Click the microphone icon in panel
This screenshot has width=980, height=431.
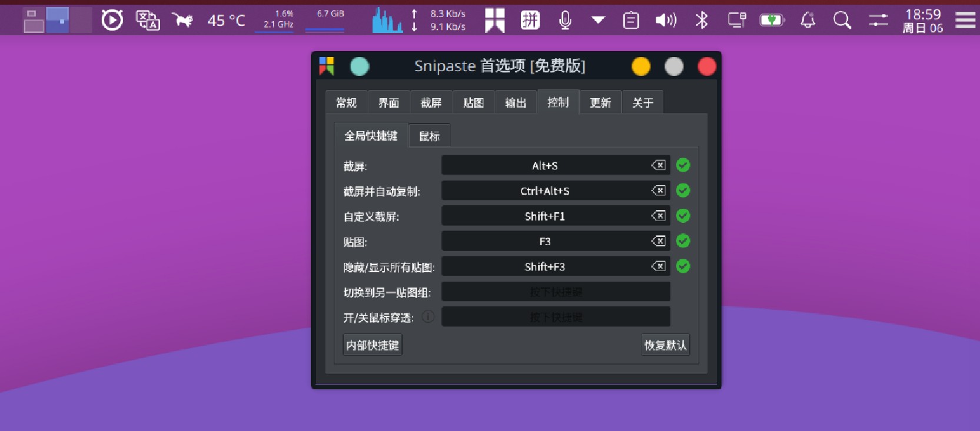pos(565,21)
